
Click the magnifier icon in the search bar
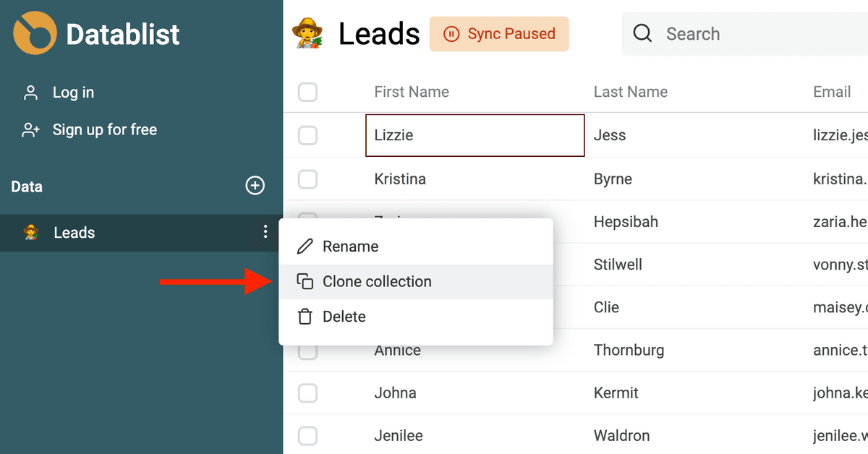click(643, 33)
